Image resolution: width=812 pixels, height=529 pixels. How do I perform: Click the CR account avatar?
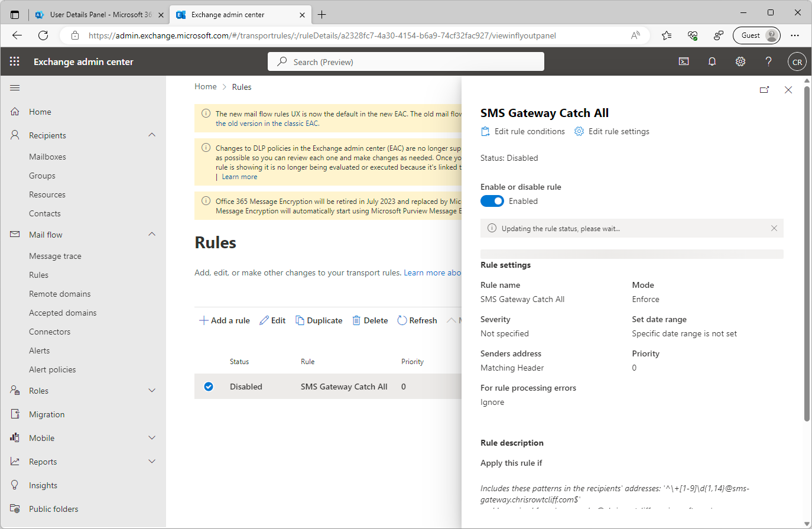[x=797, y=61]
